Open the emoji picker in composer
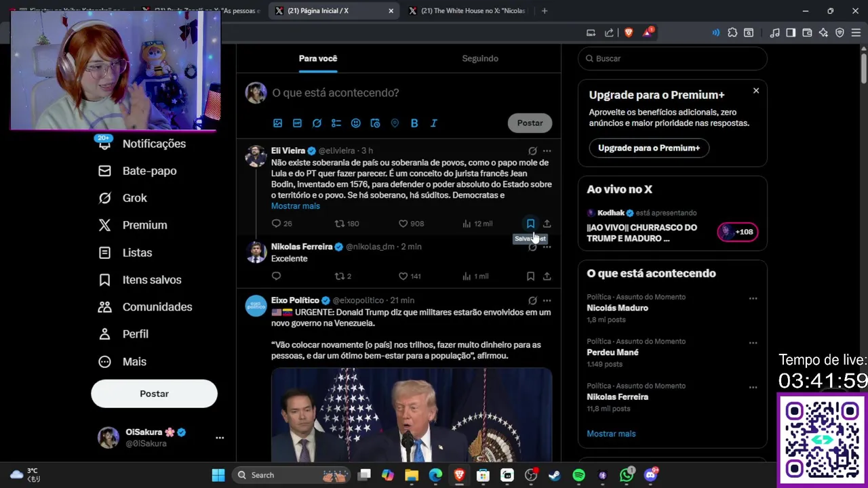Viewport: 868px width, 488px height. (x=356, y=123)
